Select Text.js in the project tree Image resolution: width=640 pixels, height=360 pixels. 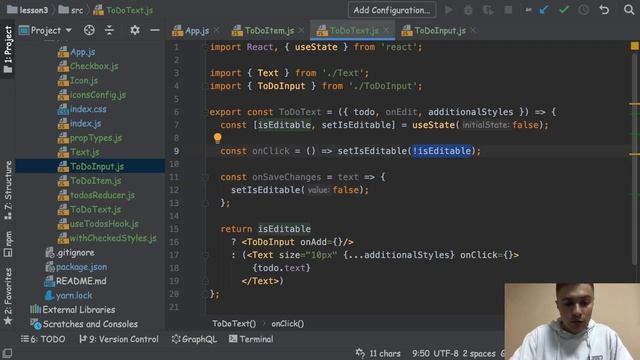pos(79,152)
